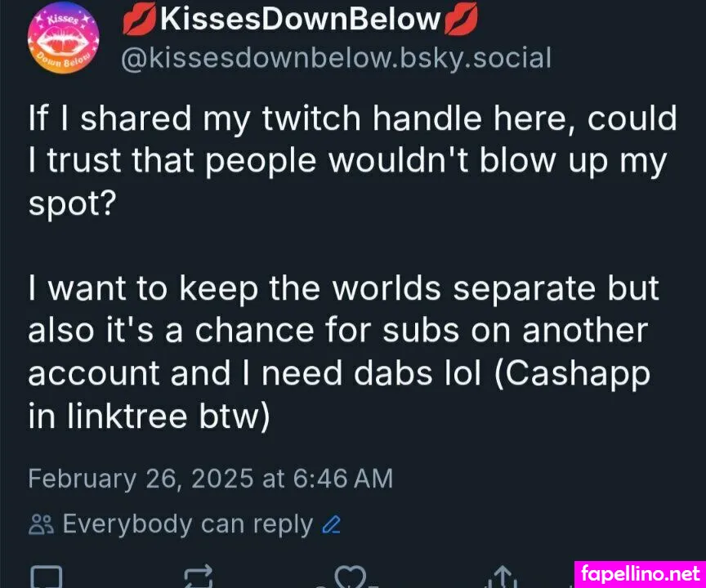This screenshot has width=706, height=588.
Task: Click the people icon next to reply settings
Action: pos(38,523)
